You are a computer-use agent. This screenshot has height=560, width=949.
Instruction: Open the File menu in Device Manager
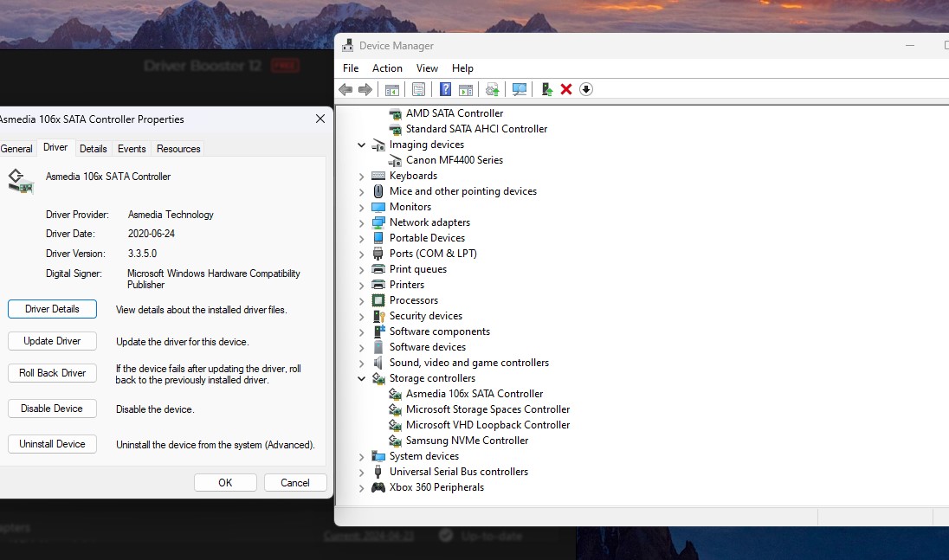(351, 68)
